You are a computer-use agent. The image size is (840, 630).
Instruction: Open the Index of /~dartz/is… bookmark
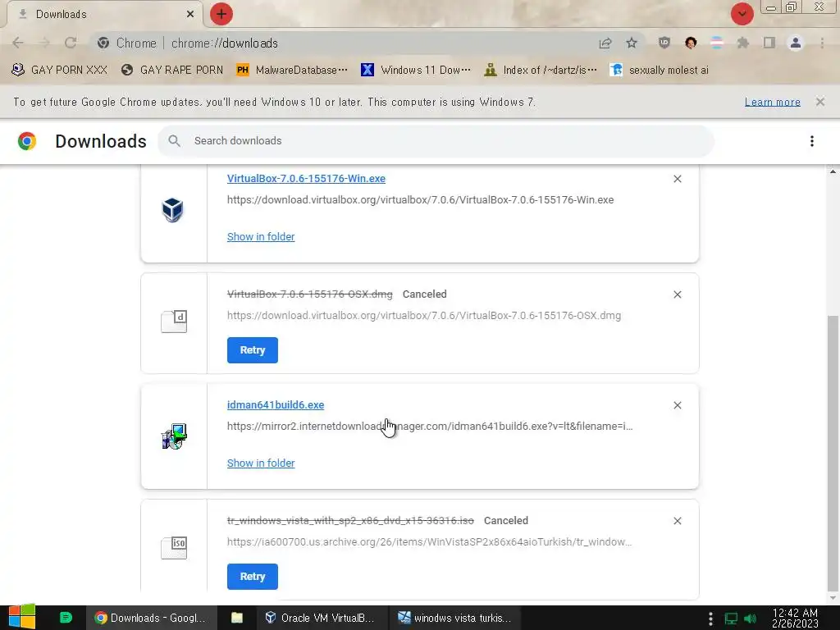point(540,70)
